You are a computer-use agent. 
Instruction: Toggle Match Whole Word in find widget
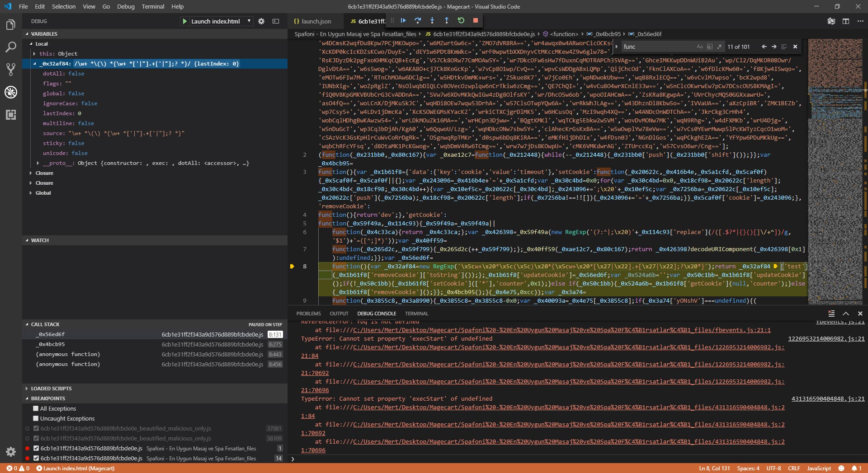710,47
